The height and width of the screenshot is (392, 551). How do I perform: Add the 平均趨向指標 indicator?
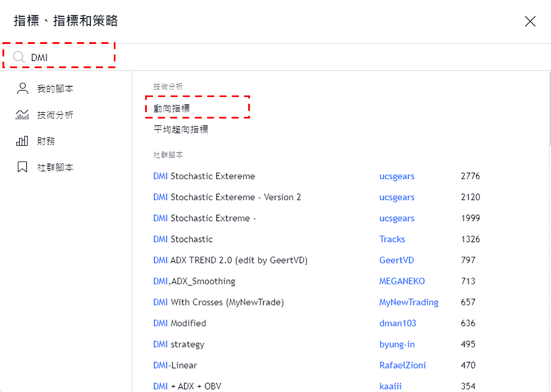(x=181, y=129)
